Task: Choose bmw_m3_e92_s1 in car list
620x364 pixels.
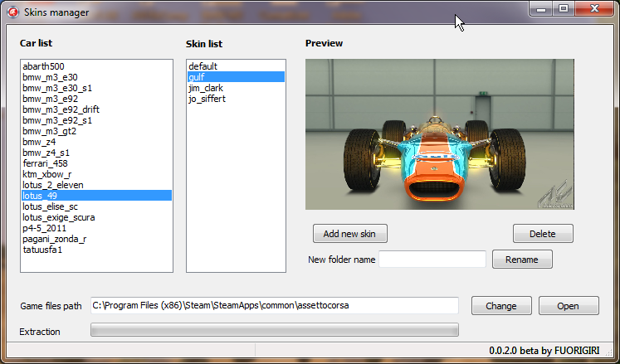Action: (x=96, y=120)
